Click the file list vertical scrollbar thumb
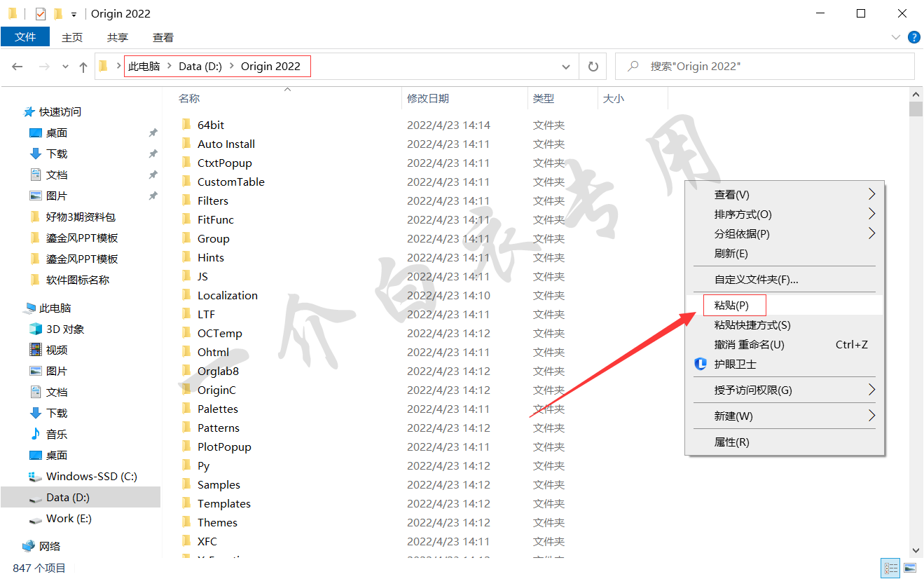 pos(916,109)
